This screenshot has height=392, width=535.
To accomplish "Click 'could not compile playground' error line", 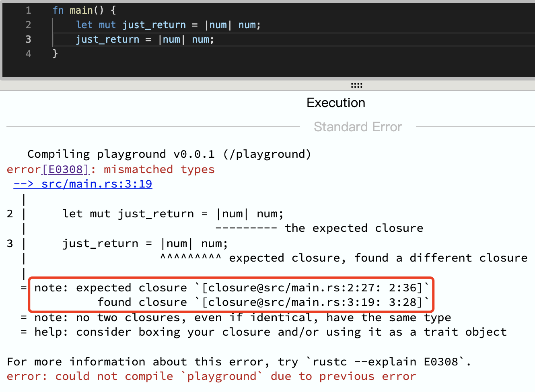I will [212, 376].
